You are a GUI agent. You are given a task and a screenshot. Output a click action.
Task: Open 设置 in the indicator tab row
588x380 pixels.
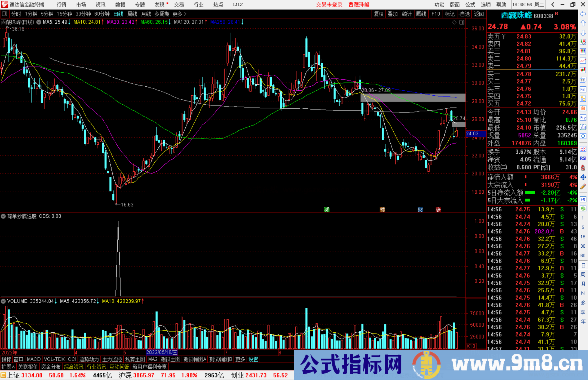[253, 359]
